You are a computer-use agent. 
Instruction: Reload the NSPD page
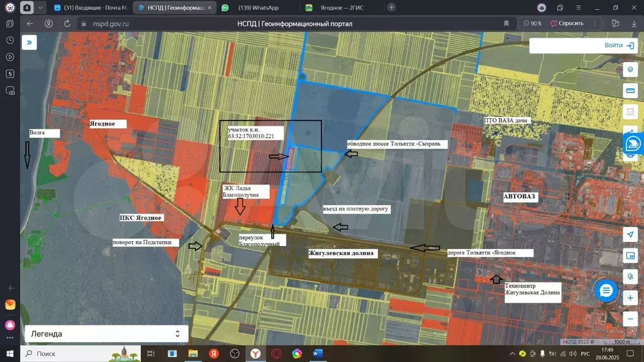coord(67,24)
